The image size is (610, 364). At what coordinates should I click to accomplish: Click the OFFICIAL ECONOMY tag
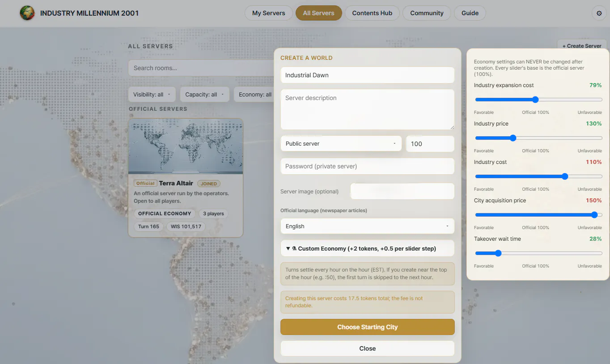pos(165,213)
